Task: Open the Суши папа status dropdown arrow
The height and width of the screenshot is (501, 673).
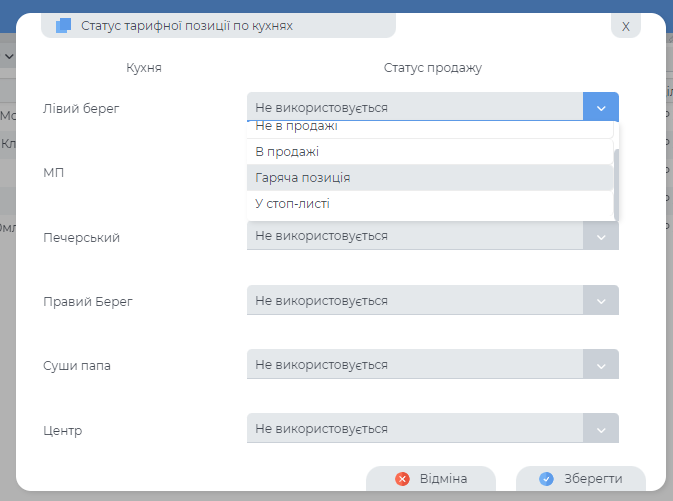Action: click(600, 365)
